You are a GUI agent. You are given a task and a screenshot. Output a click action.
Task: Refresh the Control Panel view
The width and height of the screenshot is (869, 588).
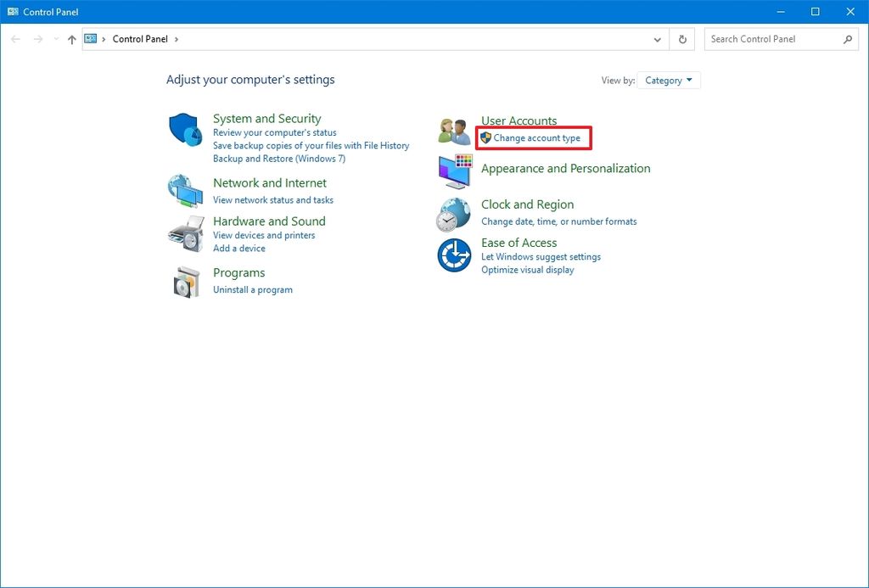point(681,39)
